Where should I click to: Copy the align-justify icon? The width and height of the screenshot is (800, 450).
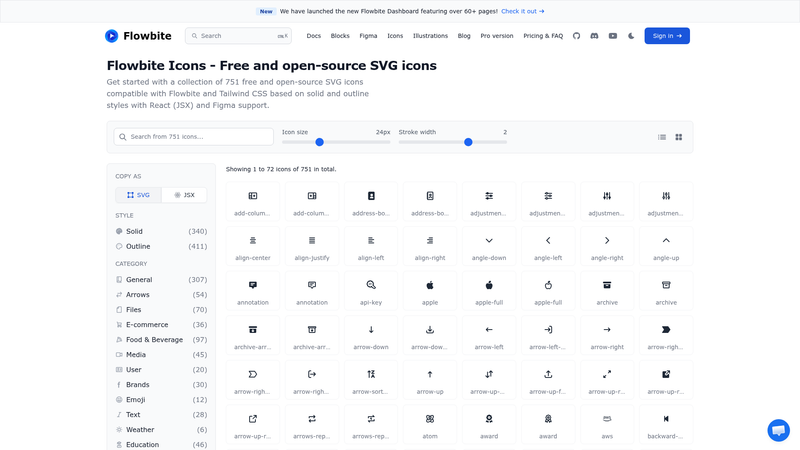312,246
